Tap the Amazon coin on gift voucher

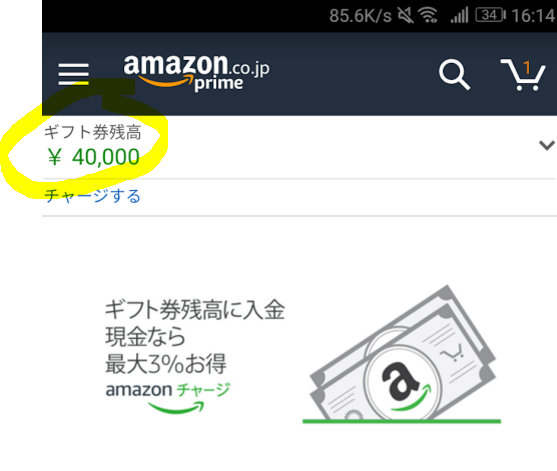point(404,383)
